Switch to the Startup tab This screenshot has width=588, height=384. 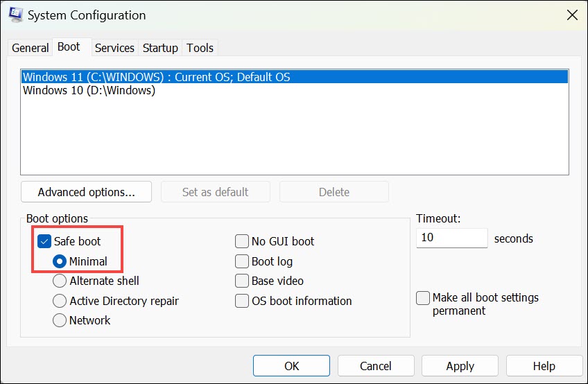(x=160, y=48)
